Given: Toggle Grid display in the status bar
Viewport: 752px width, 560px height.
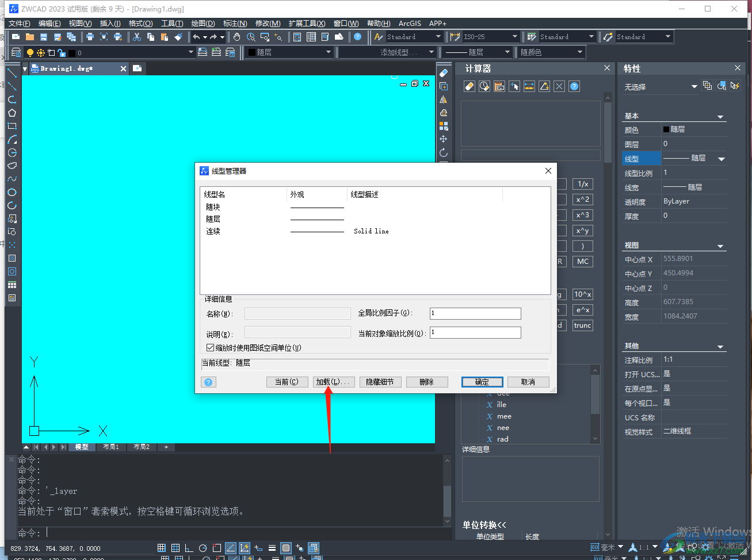Looking at the screenshot, I should (175, 548).
